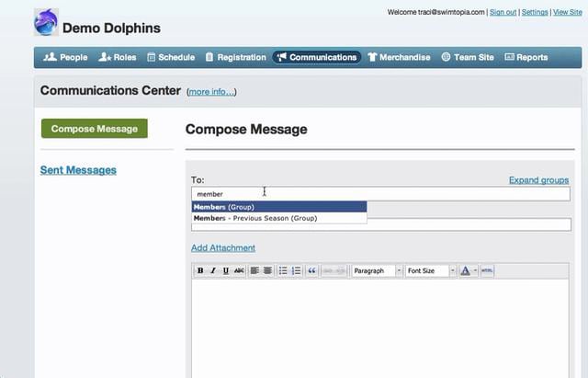Click Add Attachment link
The width and height of the screenshot is (588, 378).
click(223, 247)
